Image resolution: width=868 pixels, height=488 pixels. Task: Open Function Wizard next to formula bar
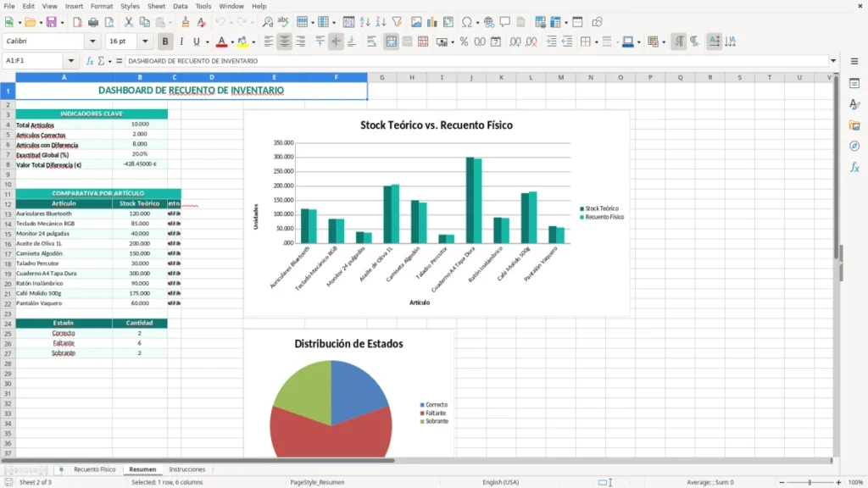pos(90,61)
